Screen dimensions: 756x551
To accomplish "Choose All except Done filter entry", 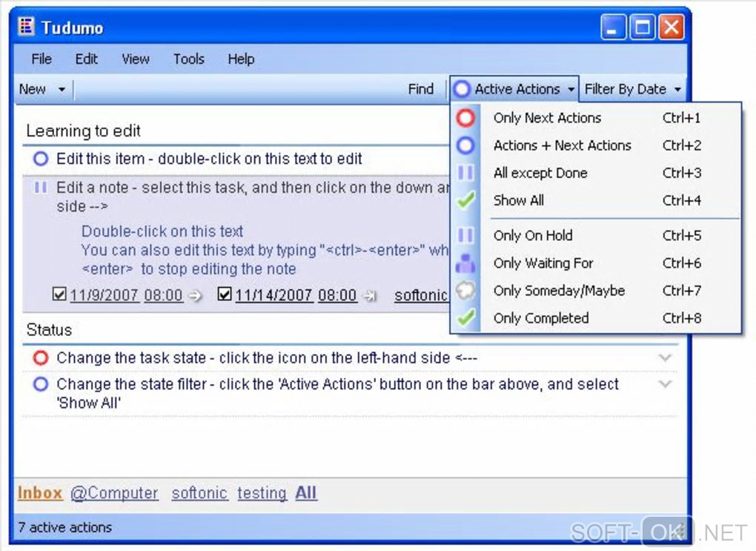I will point(596,173).
